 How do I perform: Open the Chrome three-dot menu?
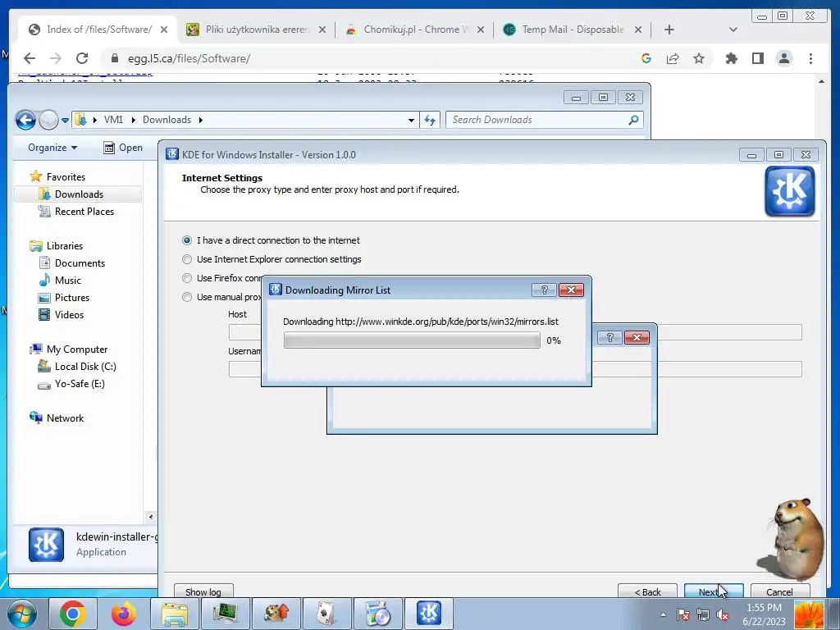coord(810,58)
